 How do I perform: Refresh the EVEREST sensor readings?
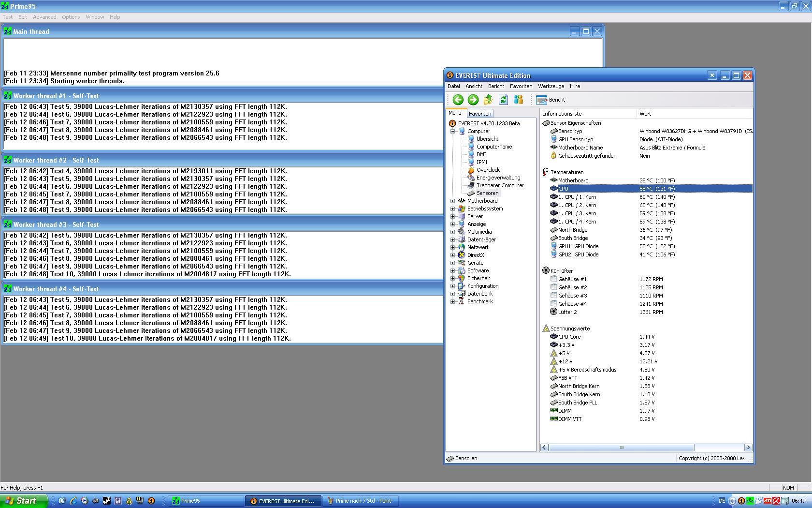(503, 100)
